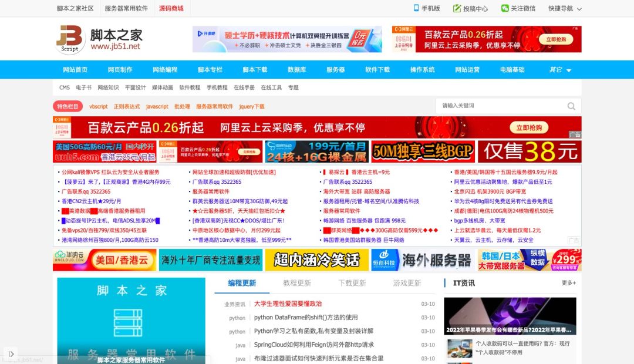634x364 pixels.
Task: Open the 正则表达式 feature link
Action: (127, 106)
